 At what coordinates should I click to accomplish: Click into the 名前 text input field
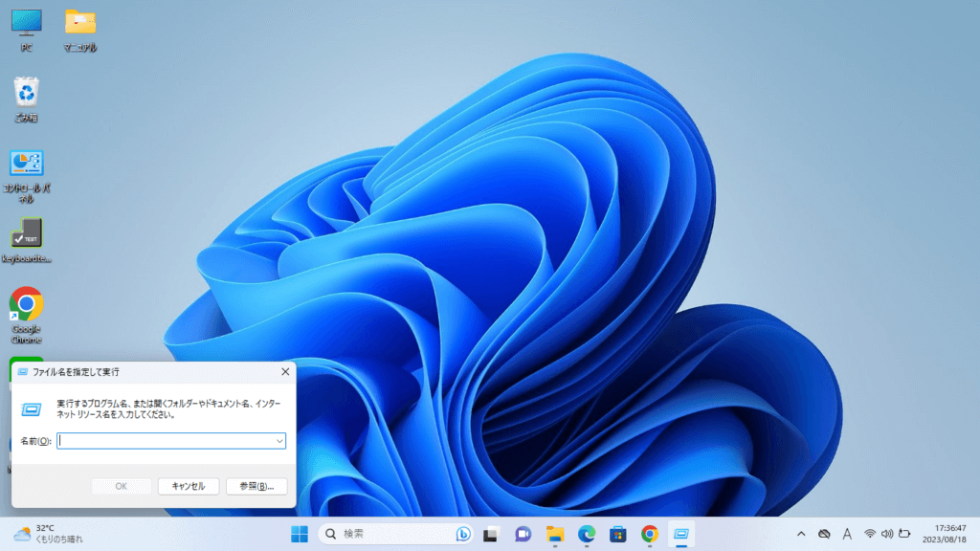point(165,441)
